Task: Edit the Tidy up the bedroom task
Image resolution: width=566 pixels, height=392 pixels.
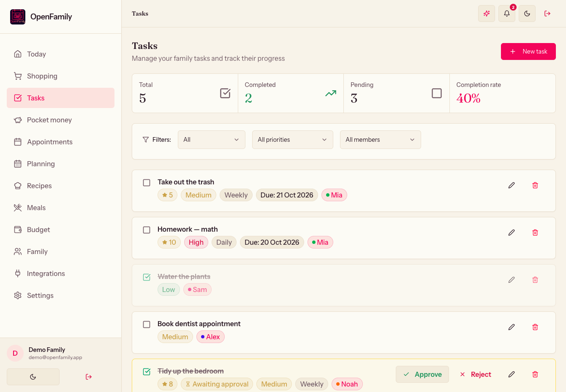Action: 512,374
